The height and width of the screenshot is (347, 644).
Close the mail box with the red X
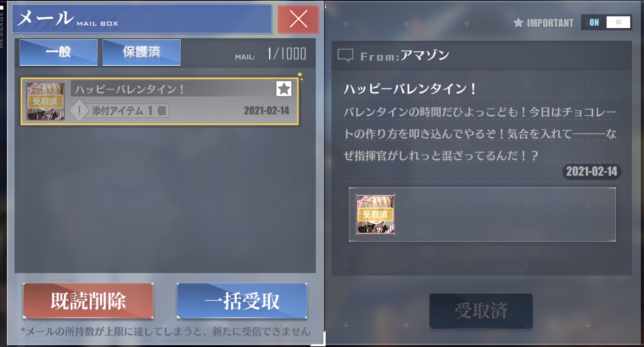click(x=298, y=19)
